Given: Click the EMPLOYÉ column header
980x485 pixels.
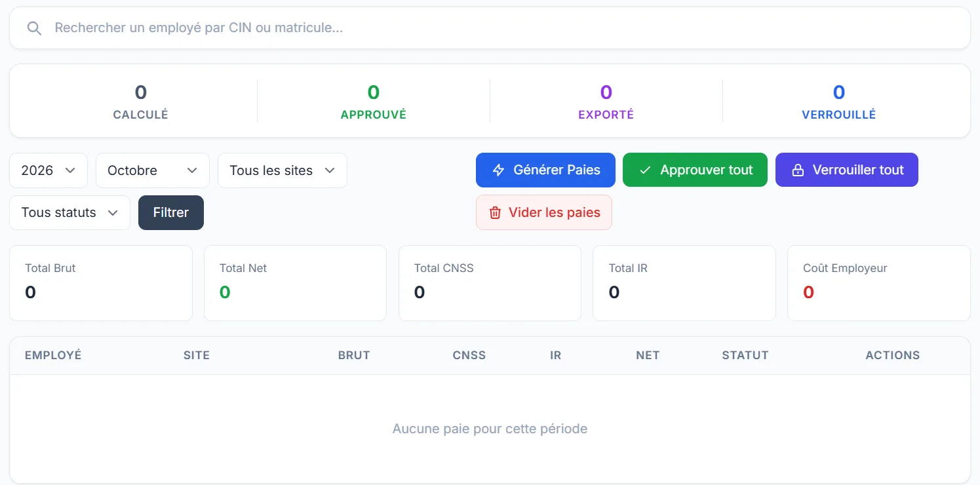Looking at the screenshot, I should [53, 355].
